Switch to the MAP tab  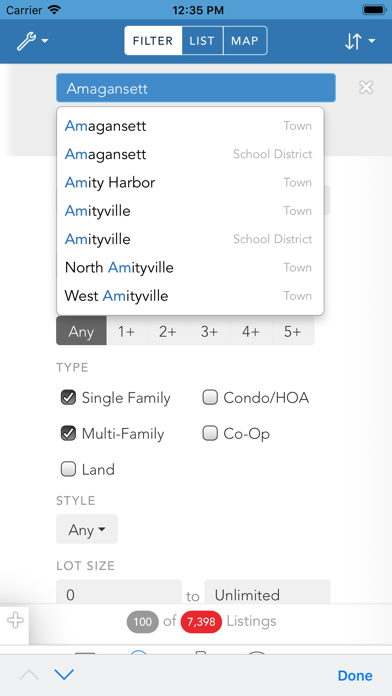click(245, 41)
